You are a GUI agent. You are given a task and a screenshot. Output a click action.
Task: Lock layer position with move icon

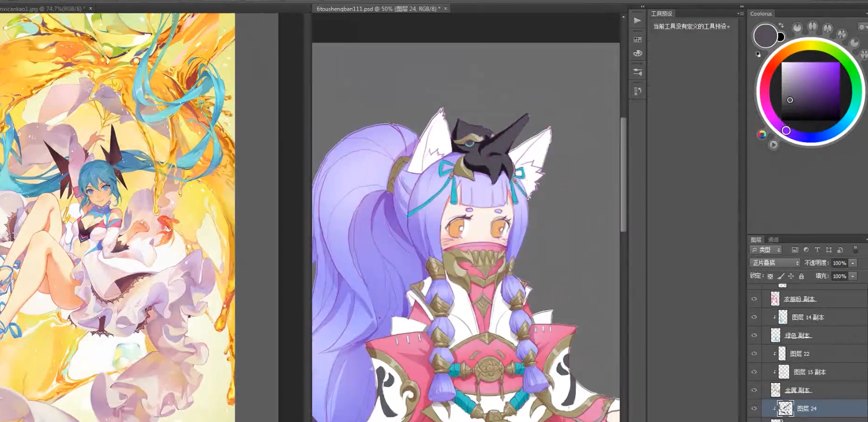click(791, 277)
